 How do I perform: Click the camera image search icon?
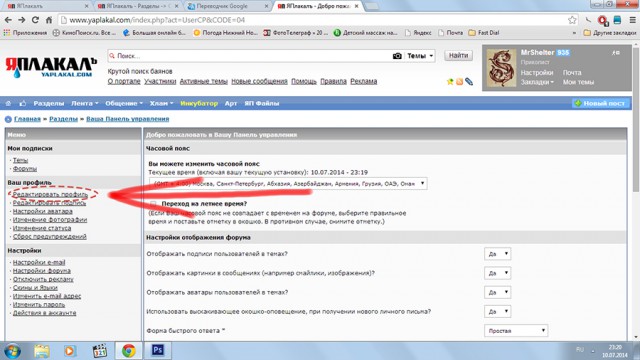pyautogui.click(x=397, y=56)
